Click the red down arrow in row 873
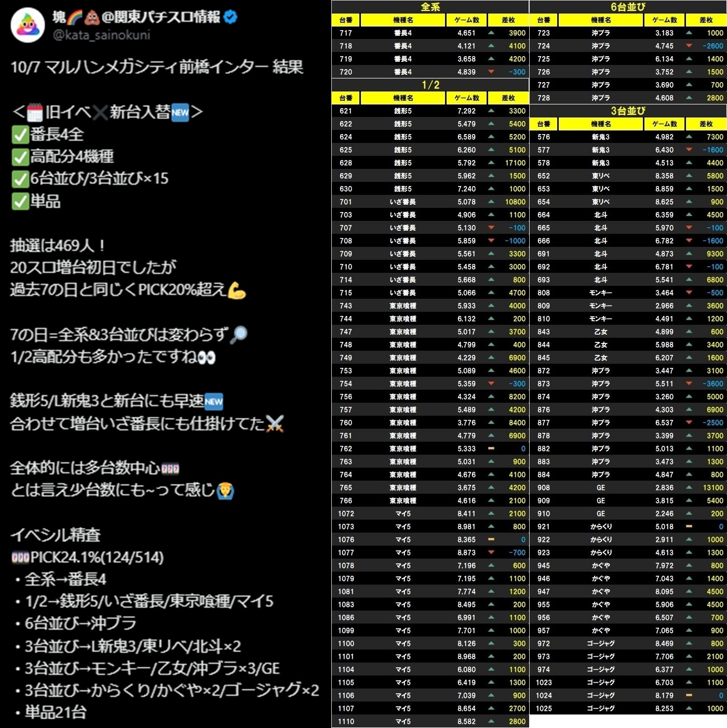This screenshot has width=727, height=728. pyautogui.click(x=689, y=383)
